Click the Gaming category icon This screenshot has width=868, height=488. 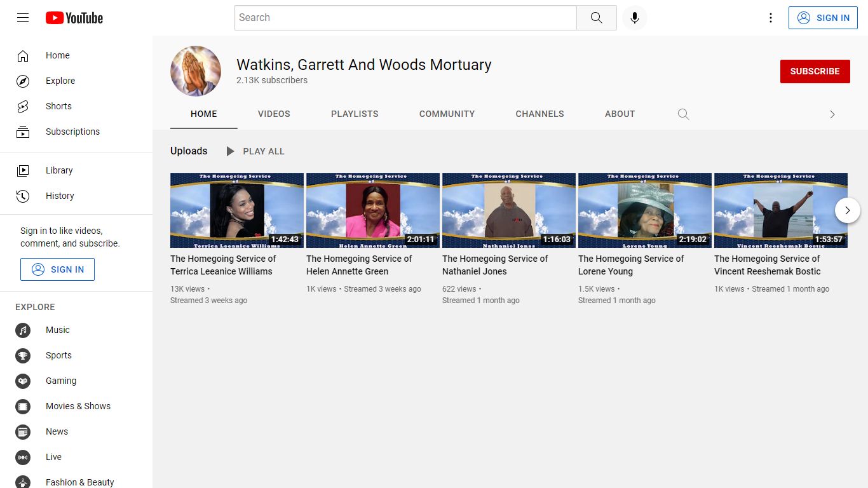point(23,381)
